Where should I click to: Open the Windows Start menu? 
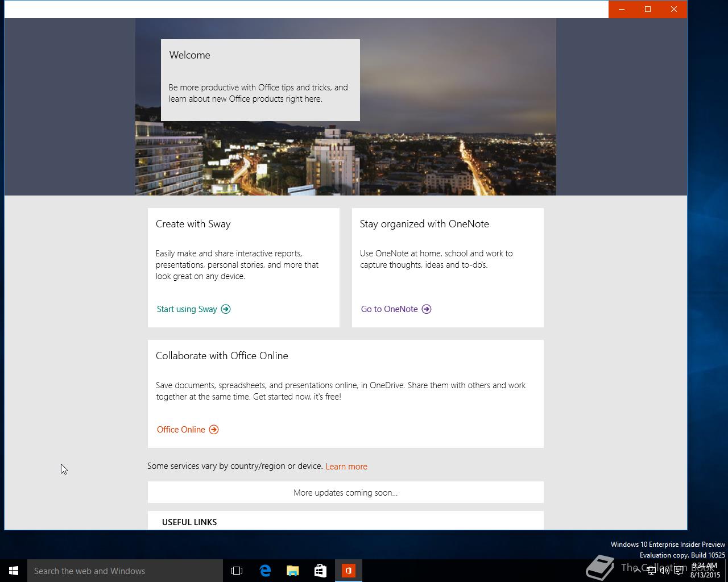[14, 571]
